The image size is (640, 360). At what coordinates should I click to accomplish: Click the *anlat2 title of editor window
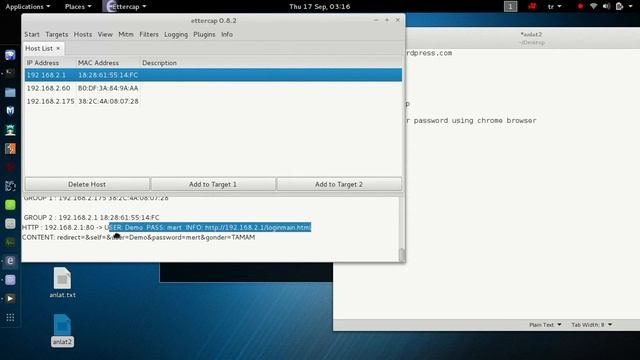point(531,34)
